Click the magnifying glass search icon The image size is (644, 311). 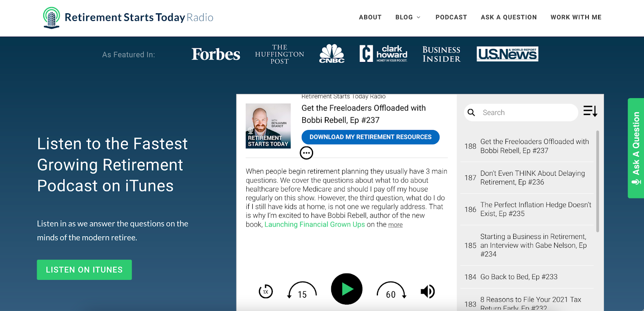[471, 113]
